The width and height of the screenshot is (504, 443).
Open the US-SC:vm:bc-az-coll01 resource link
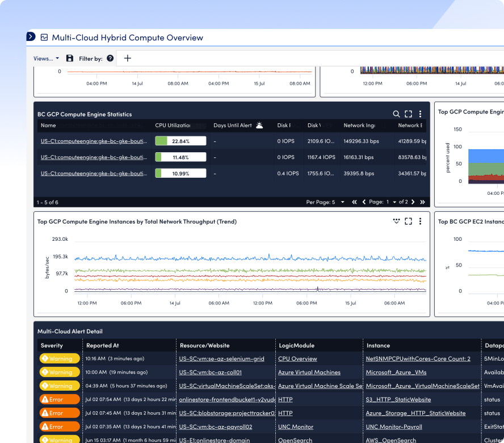(210, 372)
